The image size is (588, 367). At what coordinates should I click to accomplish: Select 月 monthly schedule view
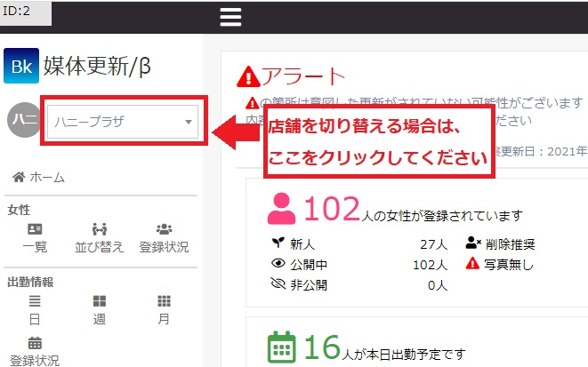164,310
